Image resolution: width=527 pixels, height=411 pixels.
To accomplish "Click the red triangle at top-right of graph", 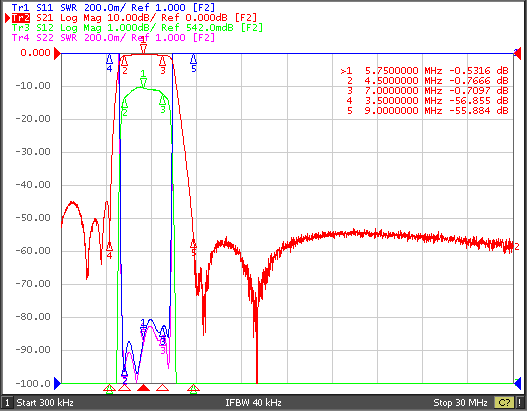I will [518, 53].
